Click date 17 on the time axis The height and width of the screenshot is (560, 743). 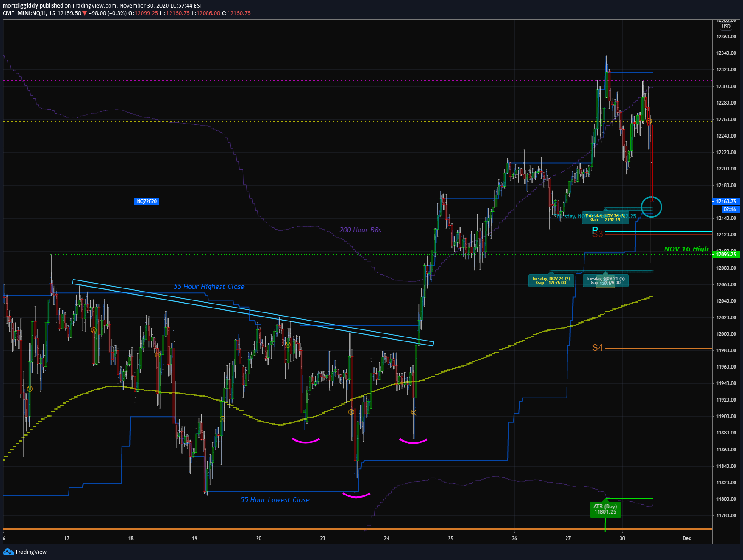67,538
